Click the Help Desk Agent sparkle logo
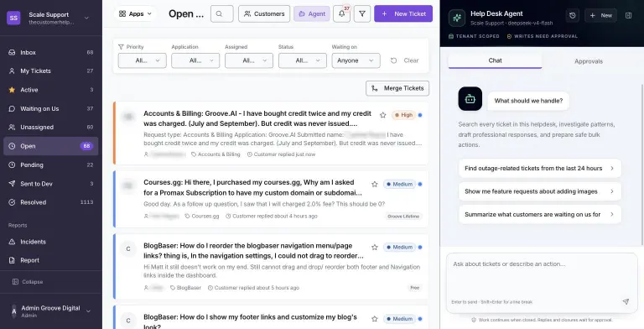 pos(457,18)
